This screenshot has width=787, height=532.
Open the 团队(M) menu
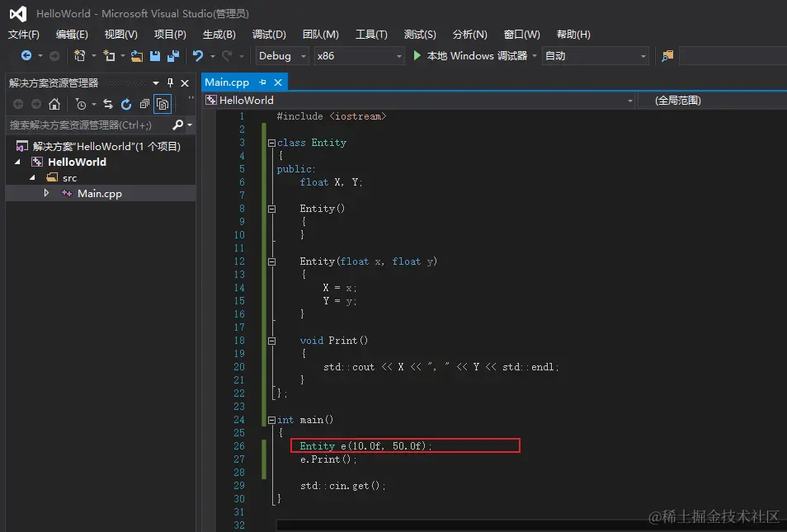[x=321, y=34]
